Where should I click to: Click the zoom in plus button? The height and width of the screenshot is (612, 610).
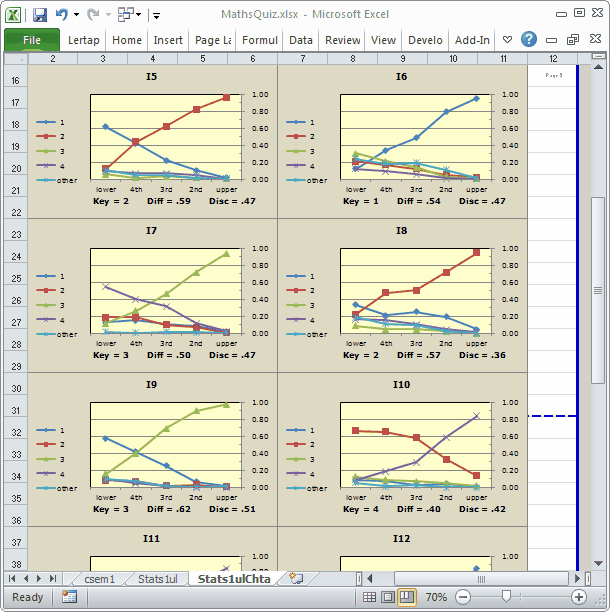pos(579,597)
